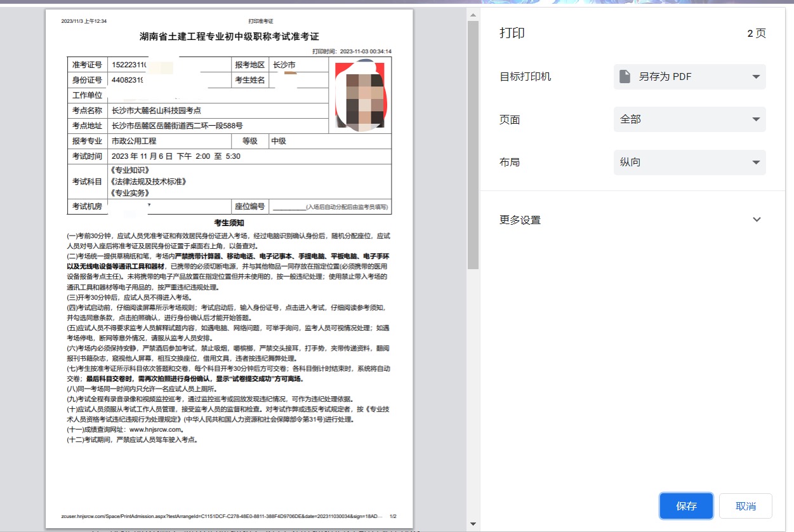Click the PDF document icon in destination field

pyautogui.click(x=625, y=77)
